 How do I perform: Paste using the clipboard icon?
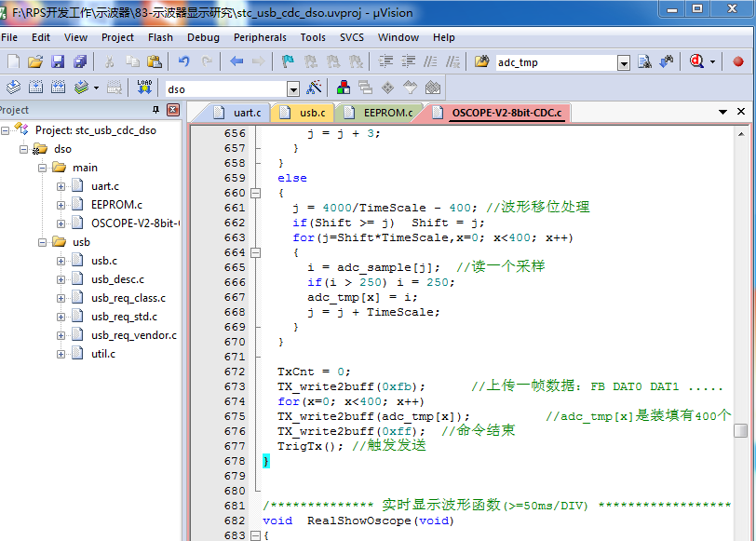155,61
